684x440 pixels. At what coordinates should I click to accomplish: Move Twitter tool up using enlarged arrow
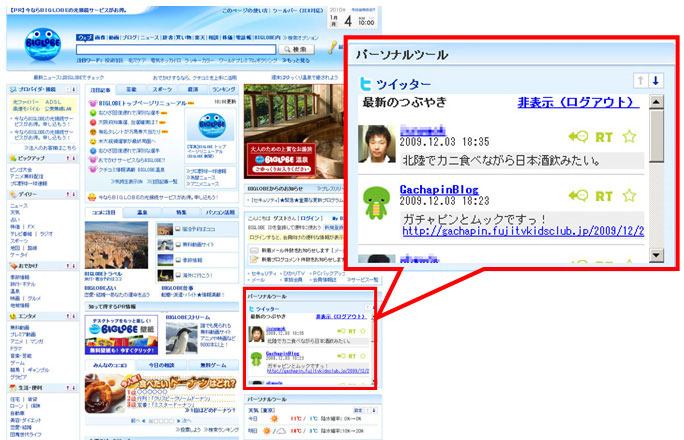pyautogui.click(x=640, y=80)
